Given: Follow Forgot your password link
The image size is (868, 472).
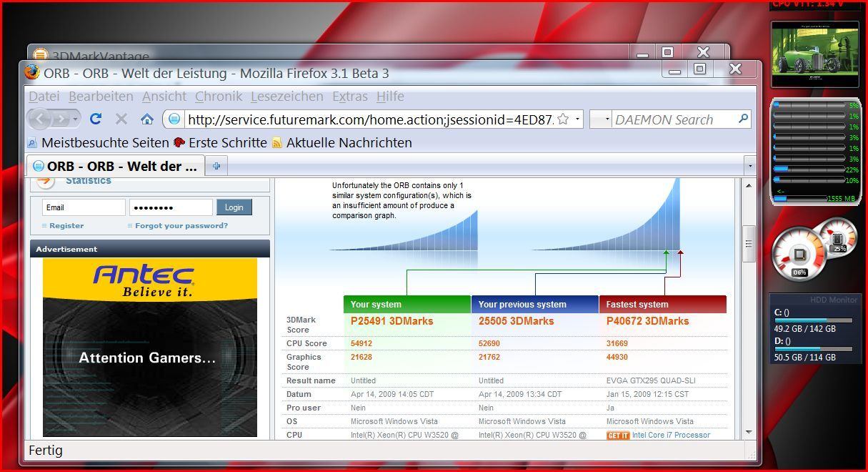Looking at the screenshot, I should click(181, 225).
